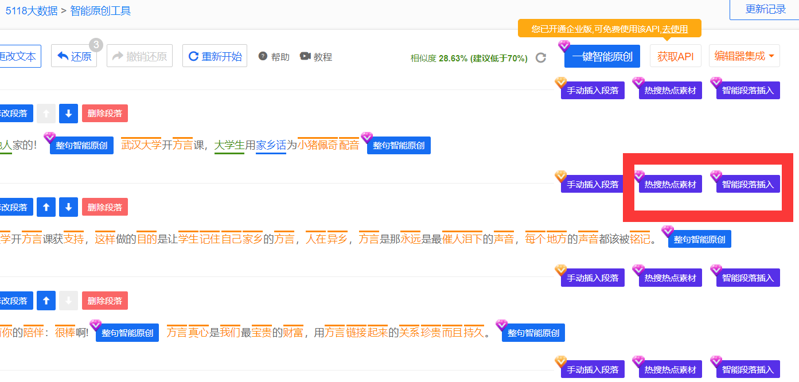The image size is (799, 382).
Task: Select the highlighted word 宝贵
Action: point(261,333)
